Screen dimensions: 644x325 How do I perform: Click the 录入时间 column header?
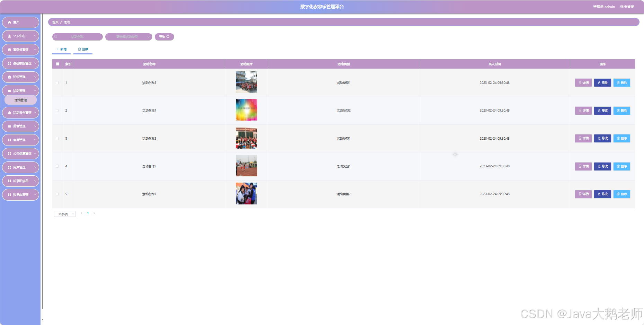point(494,64)
